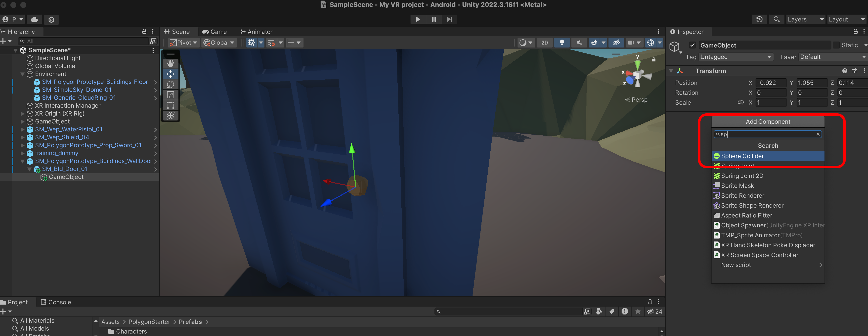Enable the Static checkbox
This screenshot has height=336, width=868.
pyautogui.click(x=836, y=45)
